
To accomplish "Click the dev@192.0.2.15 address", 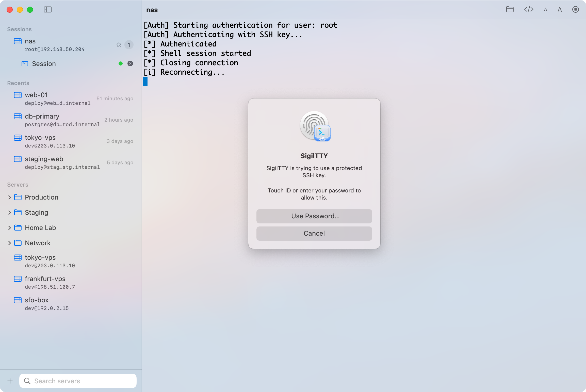I will [47, 308].
